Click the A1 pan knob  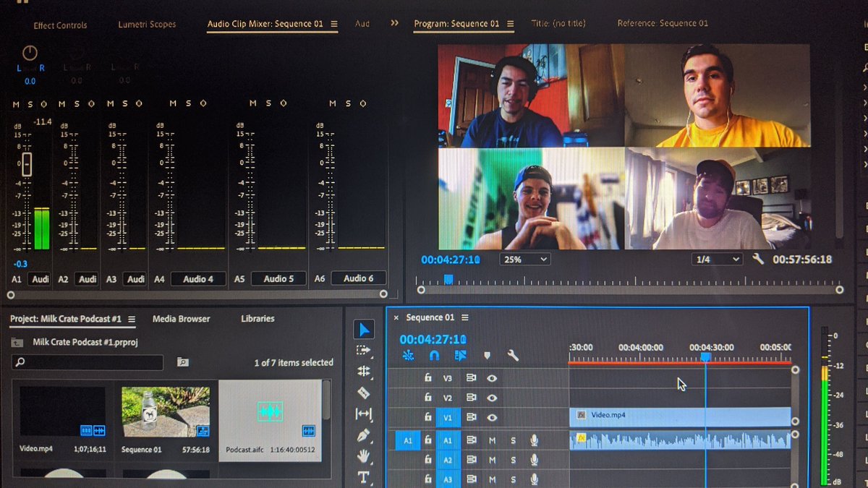[x=30, y=53]
